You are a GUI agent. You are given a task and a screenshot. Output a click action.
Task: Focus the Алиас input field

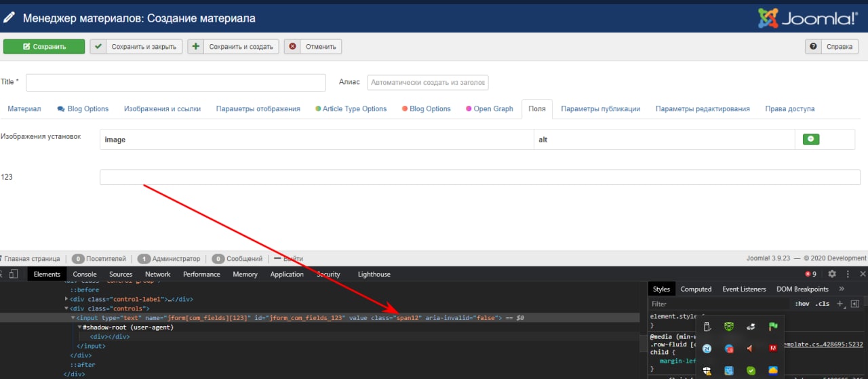pos(428,83)
